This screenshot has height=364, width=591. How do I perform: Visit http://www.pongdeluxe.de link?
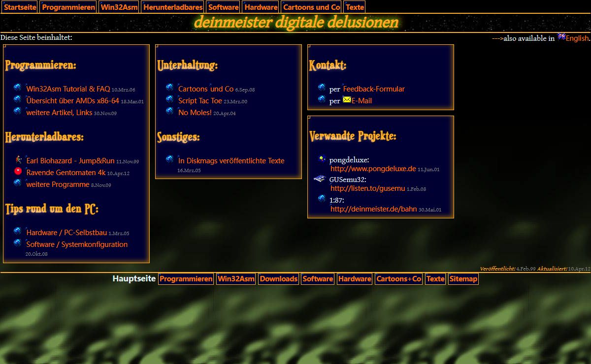point(373,169)
